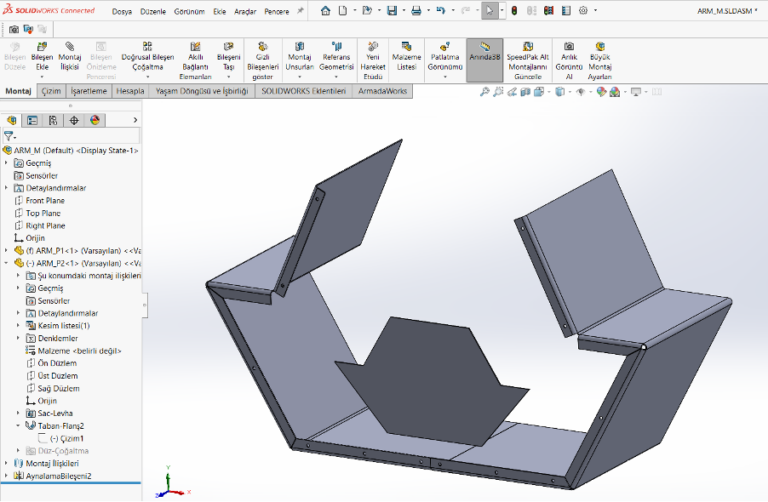The image size is (768, 502).
Task: Expand the Montaj İlişkileri folder
Action: click(6, 463)
